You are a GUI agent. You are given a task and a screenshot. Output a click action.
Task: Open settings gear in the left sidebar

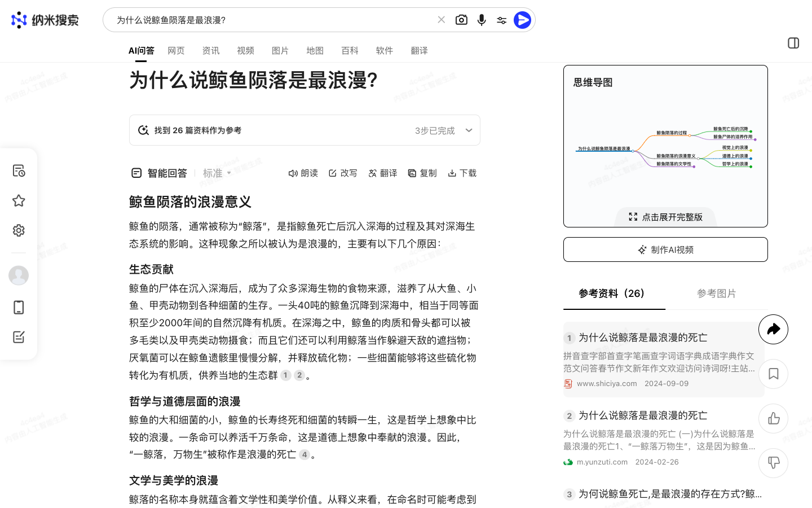point(19,230)
